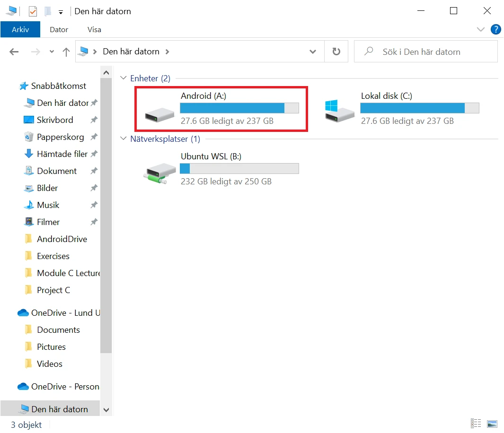Switch to the Visa ribbon tab
The height and width of the screenshot is (433, 504).
pos(94,29)
